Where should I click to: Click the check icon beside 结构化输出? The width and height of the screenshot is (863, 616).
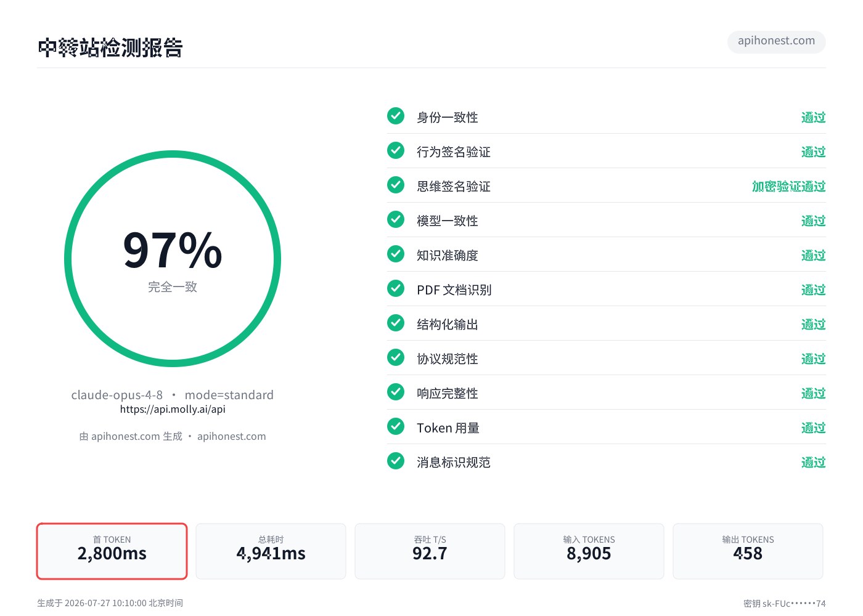396,323
